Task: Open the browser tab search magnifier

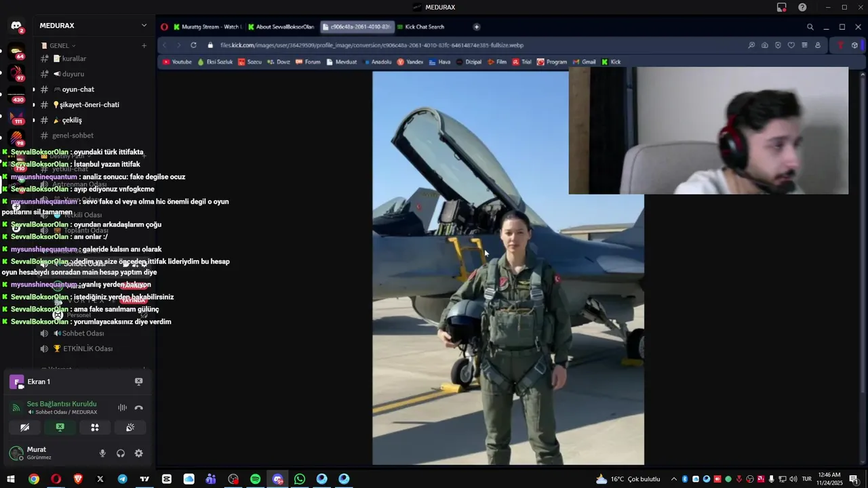Action: point(810,27)
